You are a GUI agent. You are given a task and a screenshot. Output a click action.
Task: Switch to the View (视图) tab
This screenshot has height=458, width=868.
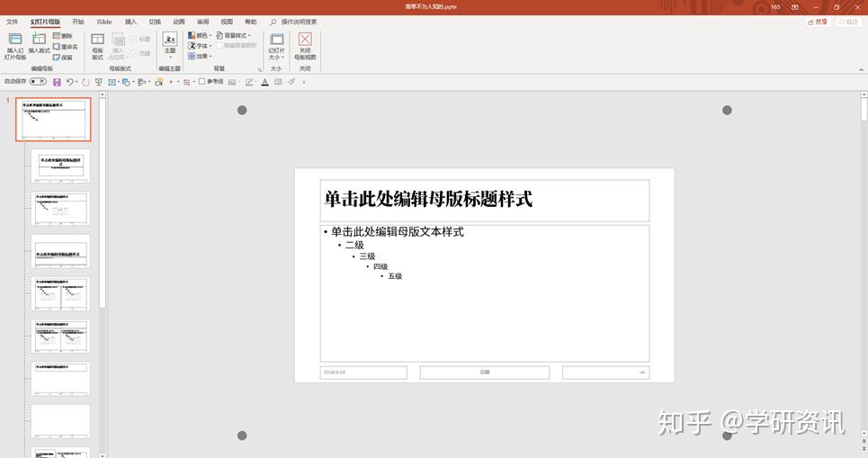227,22
